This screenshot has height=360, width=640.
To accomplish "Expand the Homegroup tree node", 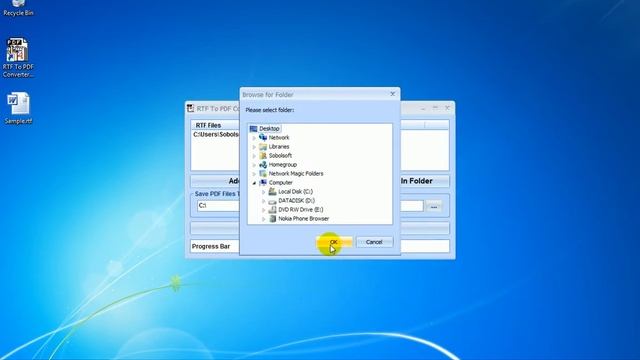I will [254, 165].
